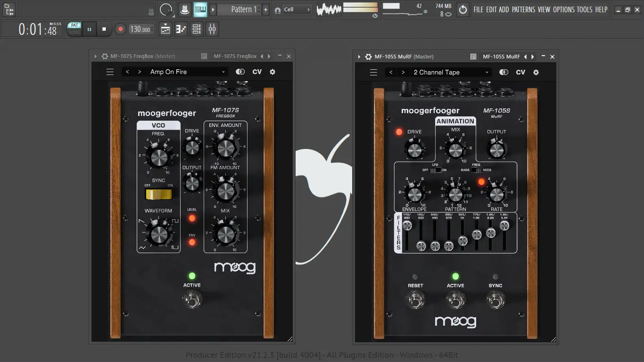644x362 pixels.
Task: Toggle the FreqBox stereo mode icon
Action: [240, 72]
